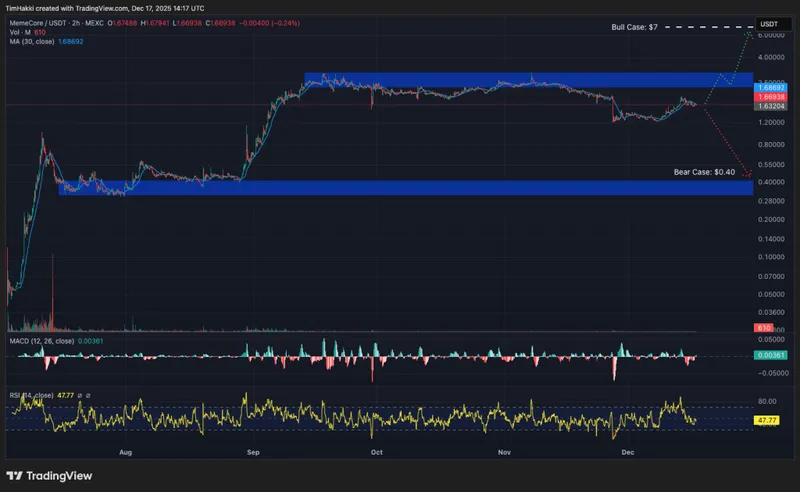800x492 pixels.
Task: Click the Nov label on the time axis
Action: tap(504, 452)
